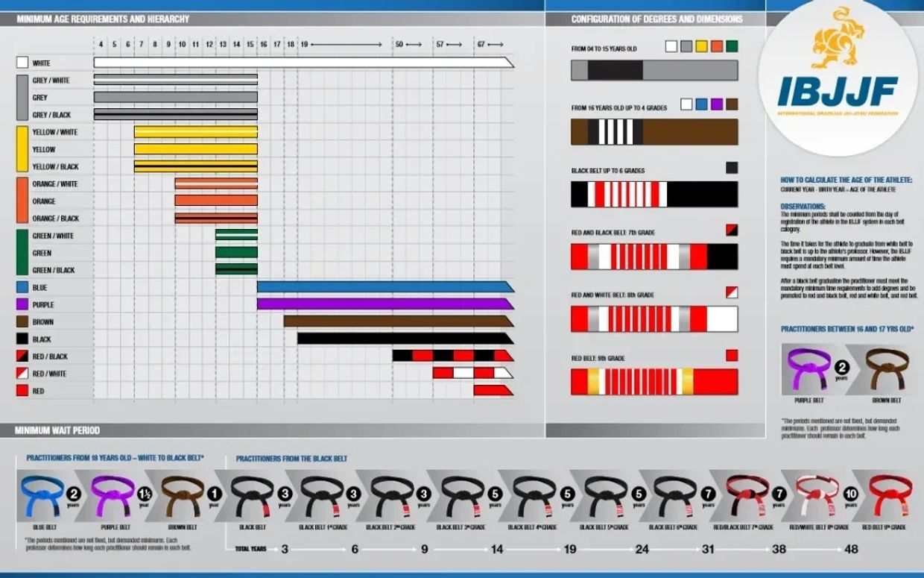
Task: Select the blue belt icon in the wait period row
Action: pyautogui.click(x=41, y=496)
